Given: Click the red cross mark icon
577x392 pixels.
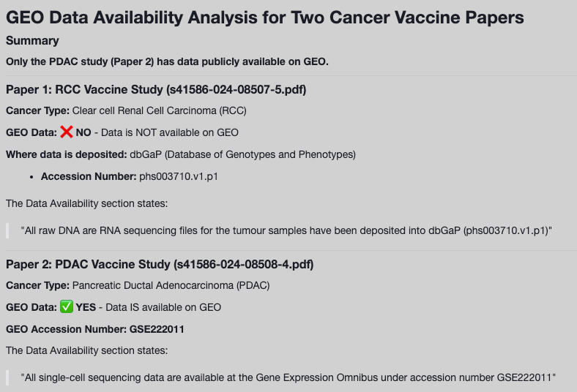Looking at the screenshot, I should [67, 132].
